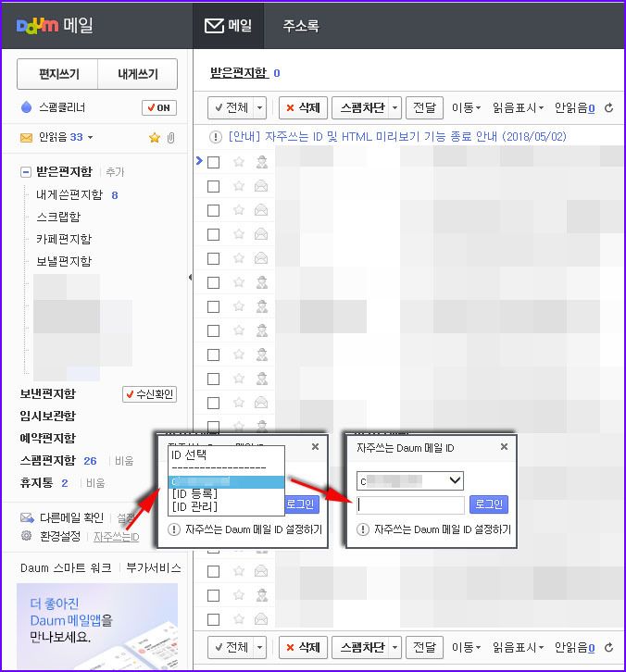This screenshot has width=626, height=672.
Task: Click the envelope icon in the 메일 tab
Action: (214, 26)
